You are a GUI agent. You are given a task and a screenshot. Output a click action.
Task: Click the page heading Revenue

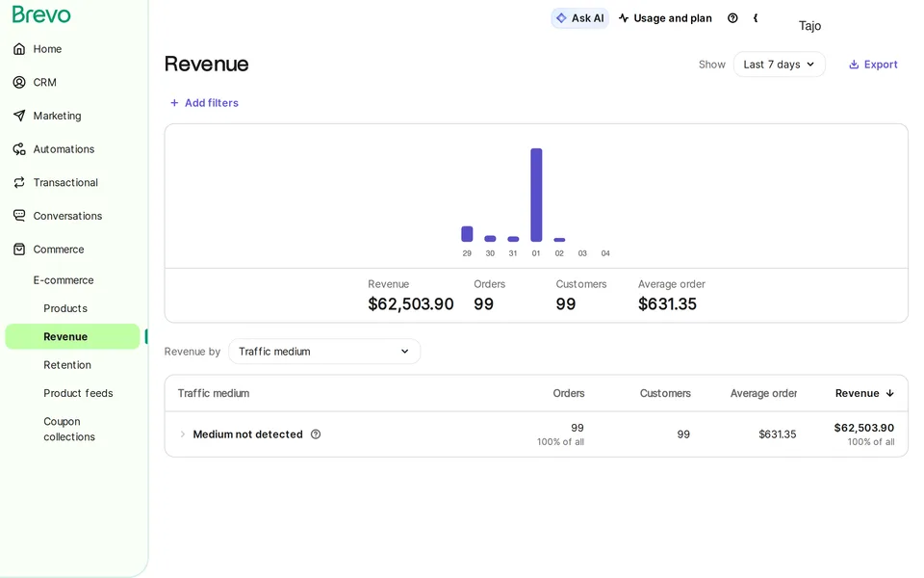[x=206, y=64]
